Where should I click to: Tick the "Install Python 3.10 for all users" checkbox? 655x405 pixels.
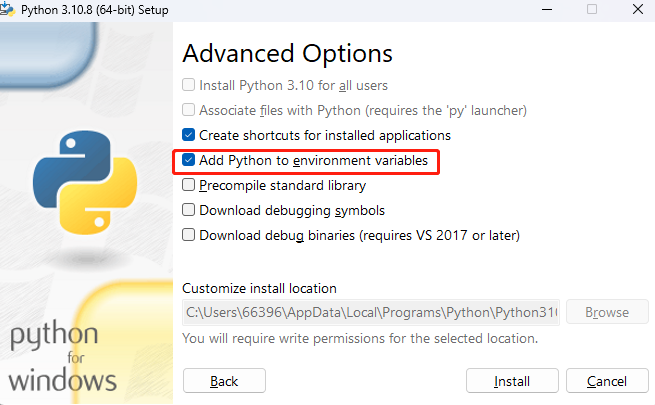tap(189, 86)
